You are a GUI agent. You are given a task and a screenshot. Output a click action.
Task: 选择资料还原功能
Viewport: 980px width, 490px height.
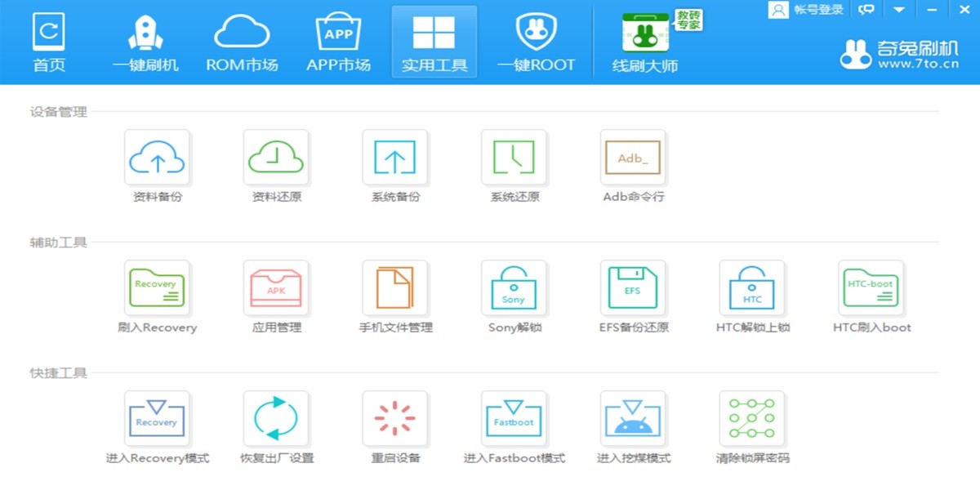(276, 157)
